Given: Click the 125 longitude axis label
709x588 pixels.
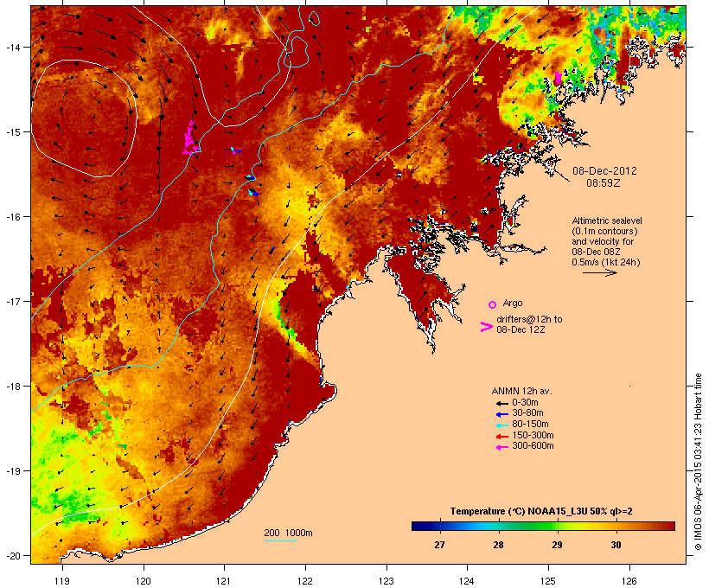Looking at the screenshot, I should coord(548,581).
